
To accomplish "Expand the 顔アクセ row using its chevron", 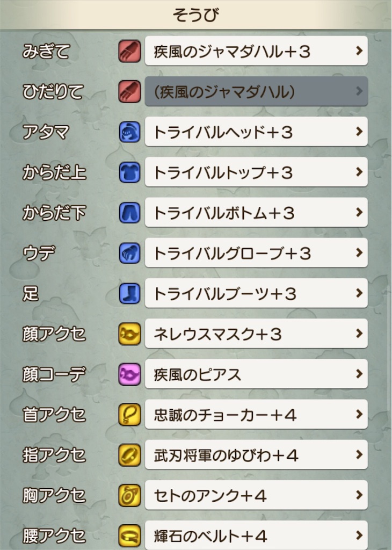I will point(358,334).
